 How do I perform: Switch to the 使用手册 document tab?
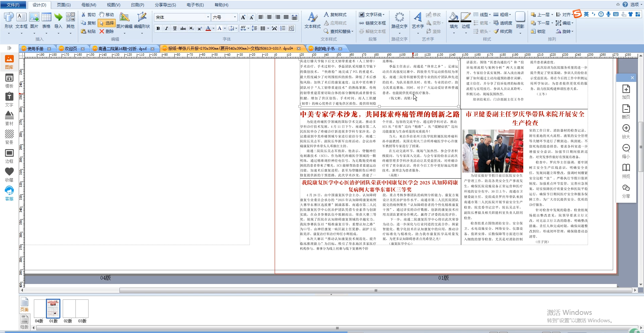point(36,49)
